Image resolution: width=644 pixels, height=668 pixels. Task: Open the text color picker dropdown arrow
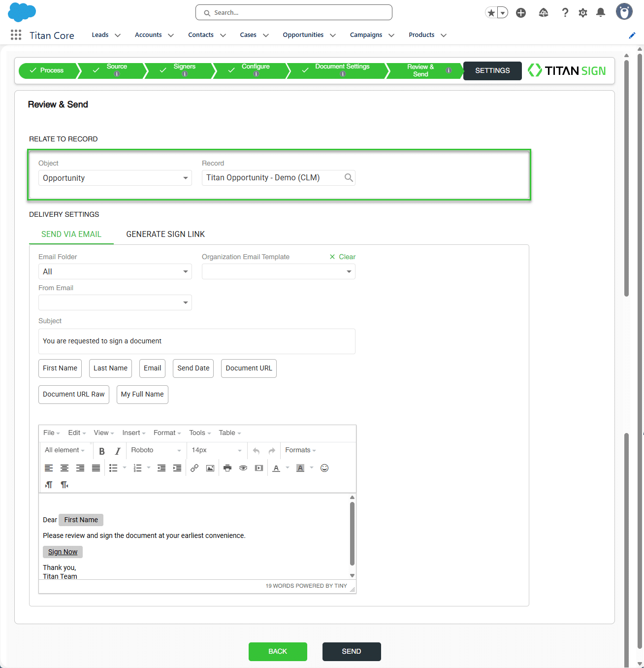pos(288,468)
